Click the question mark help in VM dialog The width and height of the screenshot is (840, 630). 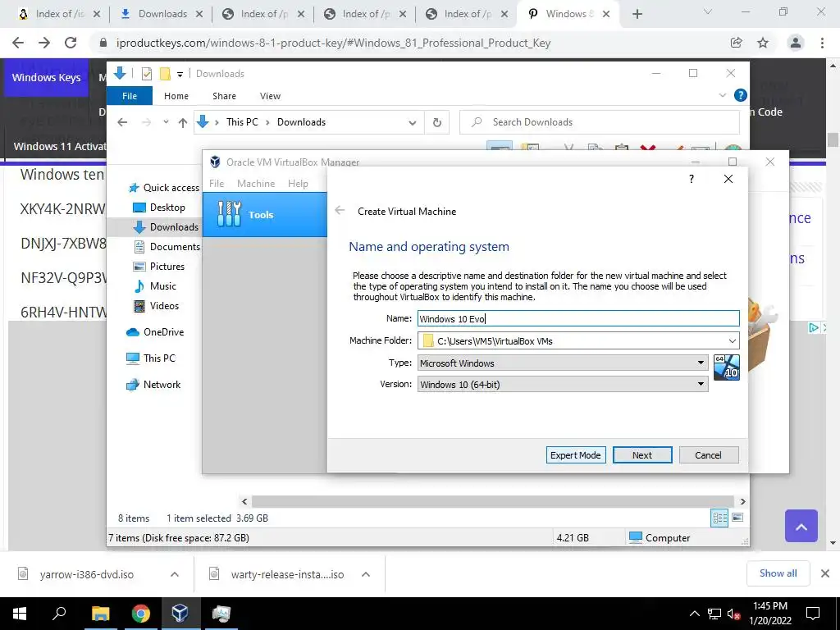(691, 179)
